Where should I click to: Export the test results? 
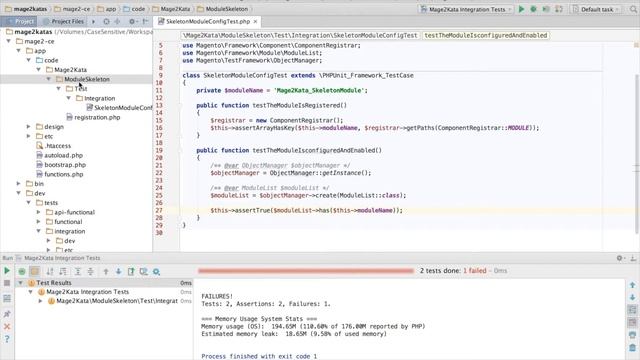click(131, 271)
